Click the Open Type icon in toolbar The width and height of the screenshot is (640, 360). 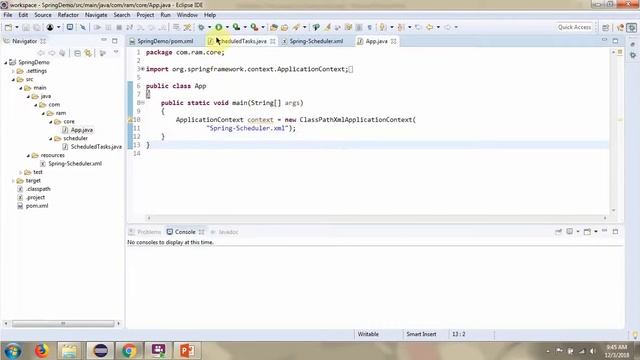(274, 27)
